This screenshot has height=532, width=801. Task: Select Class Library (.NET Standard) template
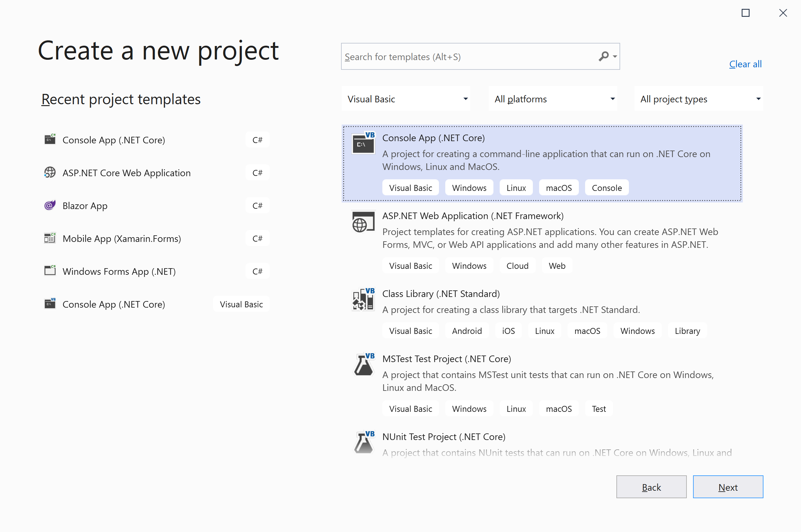pos(441,294)
